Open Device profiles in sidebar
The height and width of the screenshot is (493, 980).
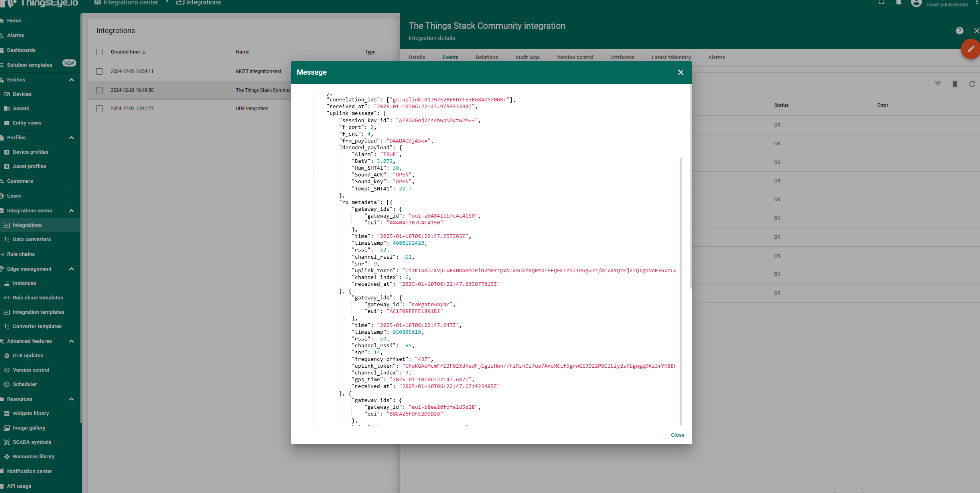(x=30, y=152)
